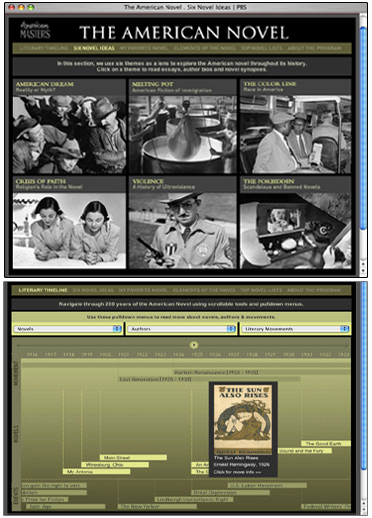
Task: Open The Color Line theme heading
Action: pos(269,84)
